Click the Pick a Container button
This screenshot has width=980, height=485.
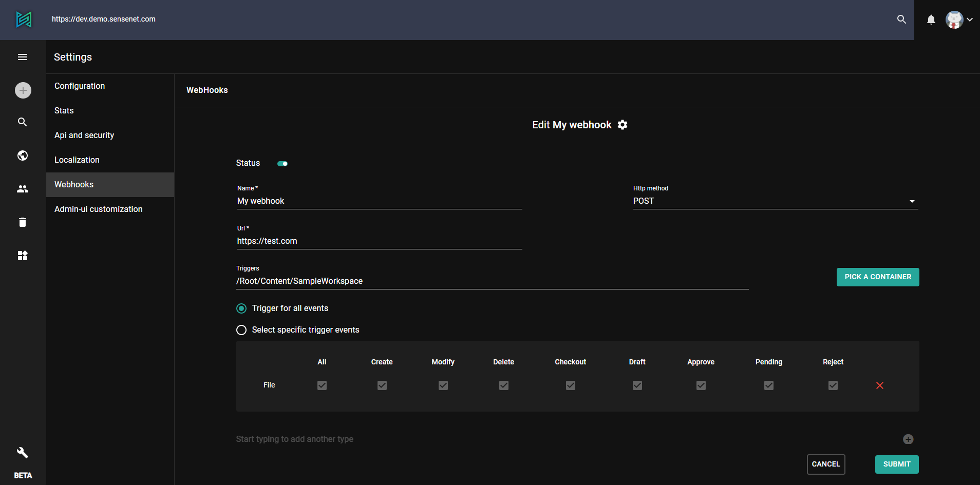(878, 277)
